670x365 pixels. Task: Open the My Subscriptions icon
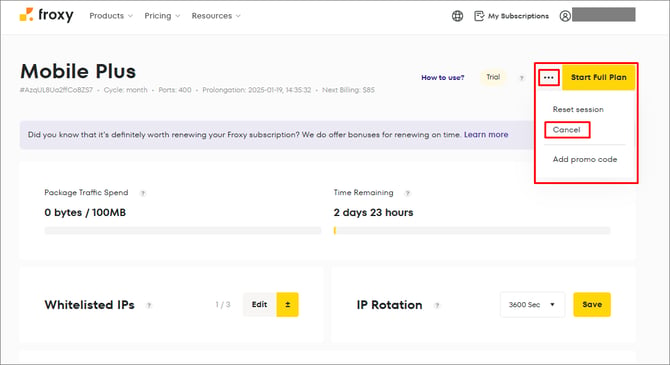point(479,16)
